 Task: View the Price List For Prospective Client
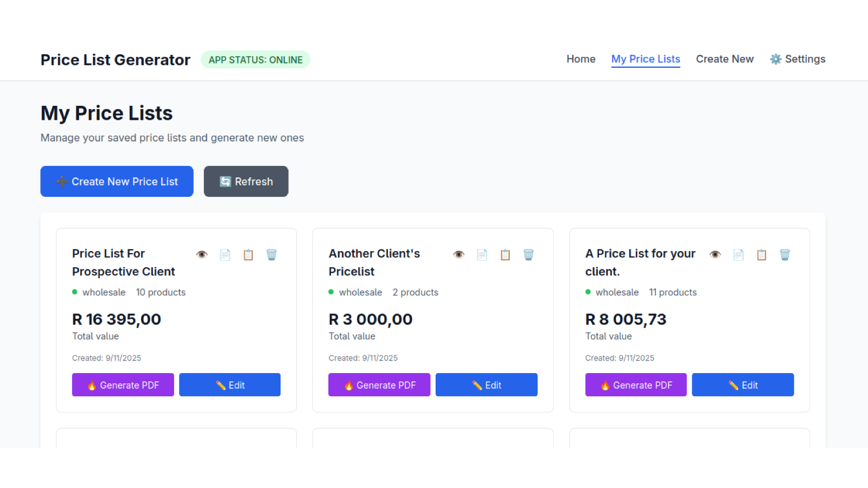202,255
